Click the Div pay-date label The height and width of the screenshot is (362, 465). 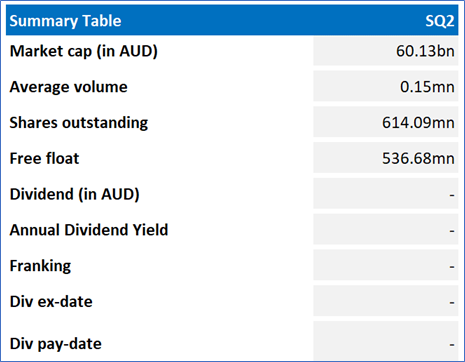[56, 344]
